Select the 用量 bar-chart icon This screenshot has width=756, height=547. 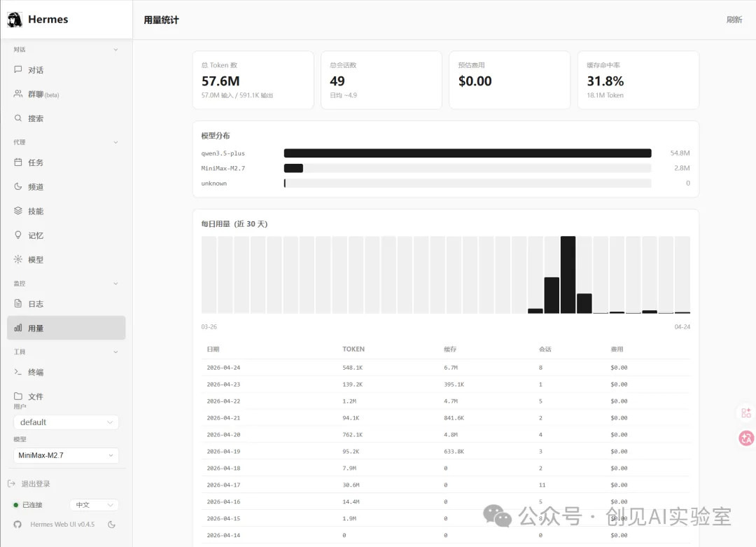pos(17,328)
